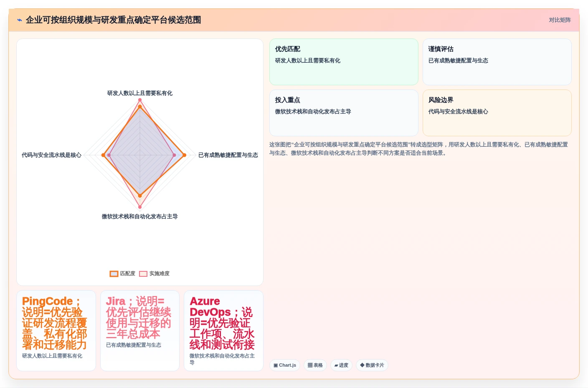Toggle the 实施难度 legend swatch

pyautogui.click(x=143, y=274)
